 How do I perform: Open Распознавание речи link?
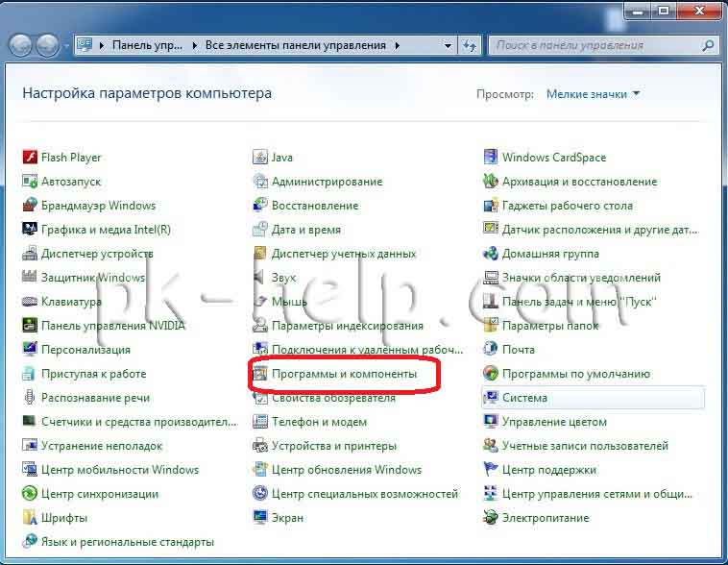pos(96,398)
